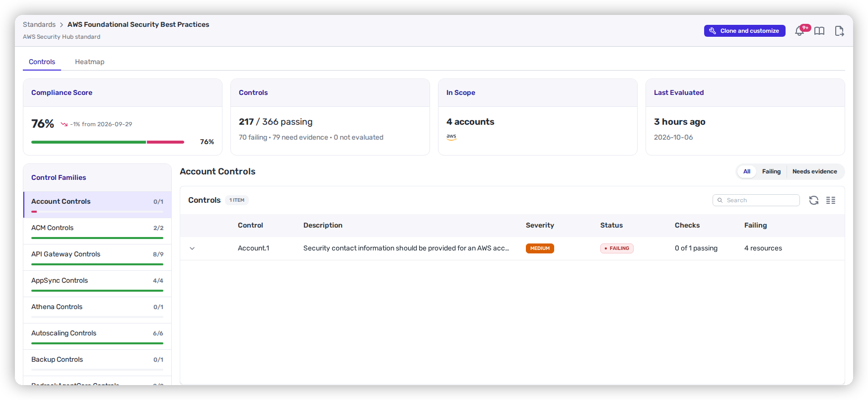Select the Athena Controls family
868x400 pixels.
tap(97, 310)
